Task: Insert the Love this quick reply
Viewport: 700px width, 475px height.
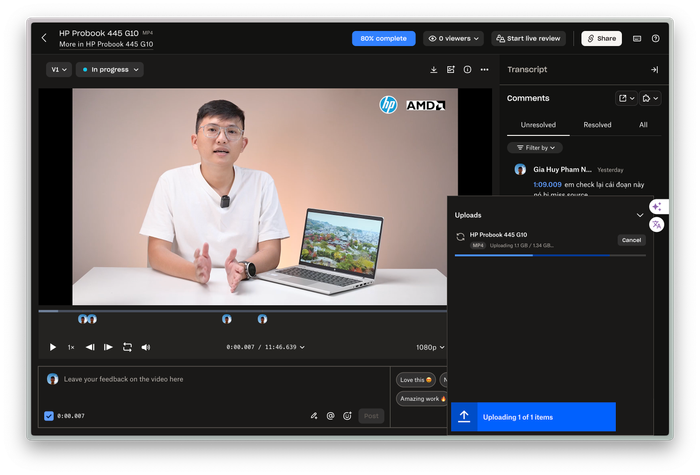Action: click(x=416, y=380)
